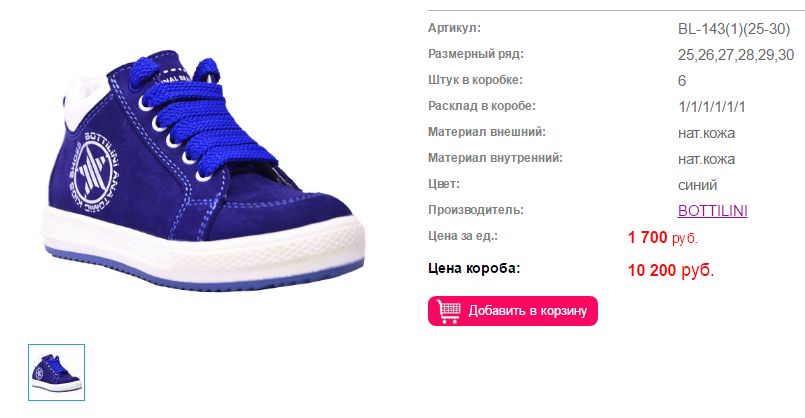Click the large blue sneaker image
The image size is (805, 418).
(x=203, y=172)
